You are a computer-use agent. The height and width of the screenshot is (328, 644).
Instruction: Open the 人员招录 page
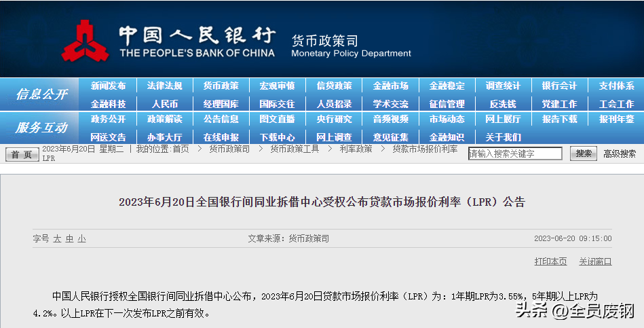334,104
